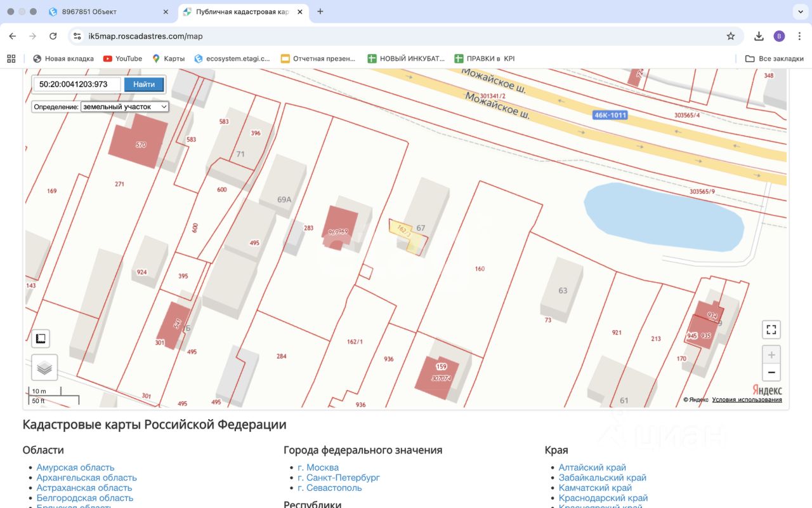Image resolution: width=812 pixels, height=508 pixels.
Task: Open the 'Все закладки' bookmarks folder
Action: pos(775,58)
